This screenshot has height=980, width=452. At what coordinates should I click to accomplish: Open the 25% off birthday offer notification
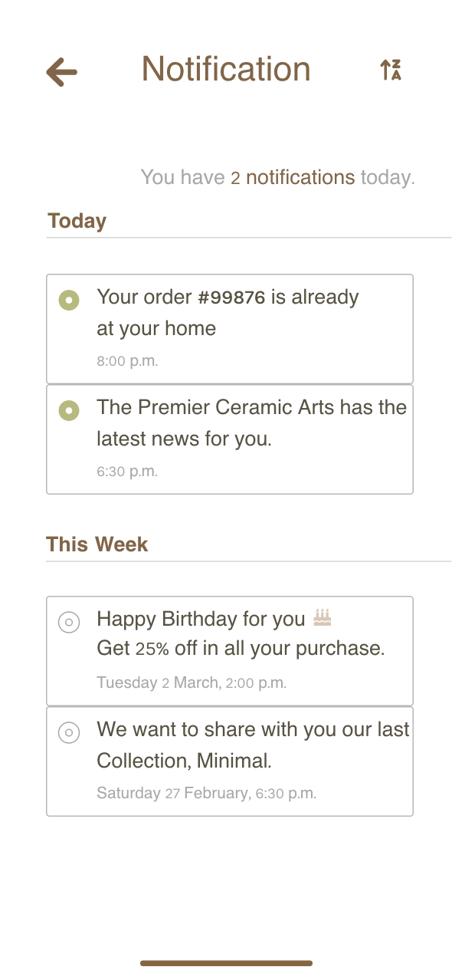coord(230,651)
